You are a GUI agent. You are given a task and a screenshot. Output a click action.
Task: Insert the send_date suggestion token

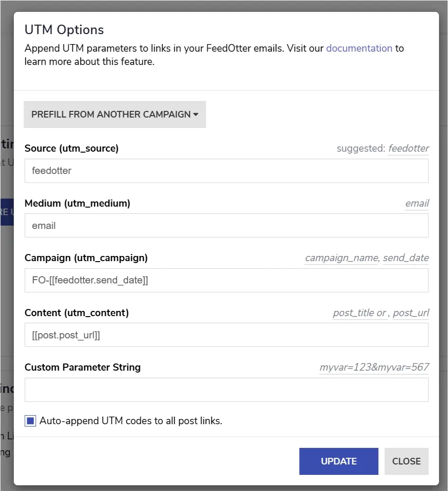[x=406, y=258]
